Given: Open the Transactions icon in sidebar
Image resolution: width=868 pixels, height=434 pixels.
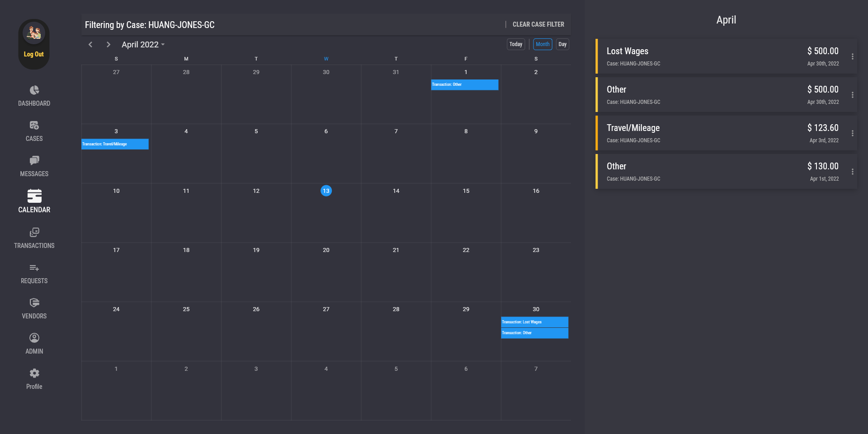Looking at the screenshot, I should (34, 233).
